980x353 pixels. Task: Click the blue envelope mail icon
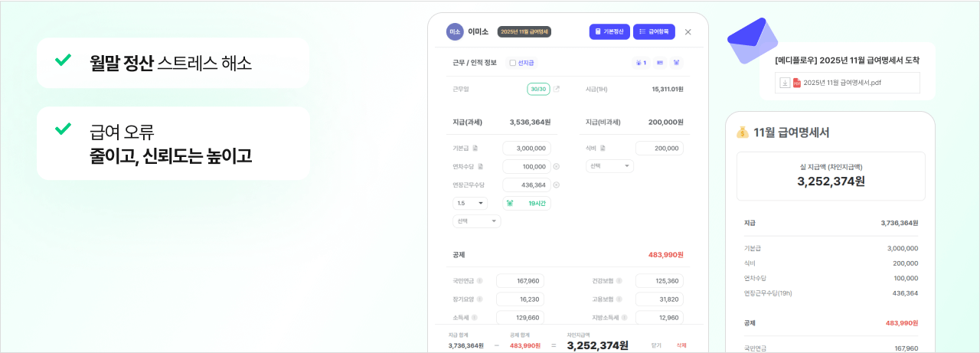pyautogui.click(x=751, y=41)
